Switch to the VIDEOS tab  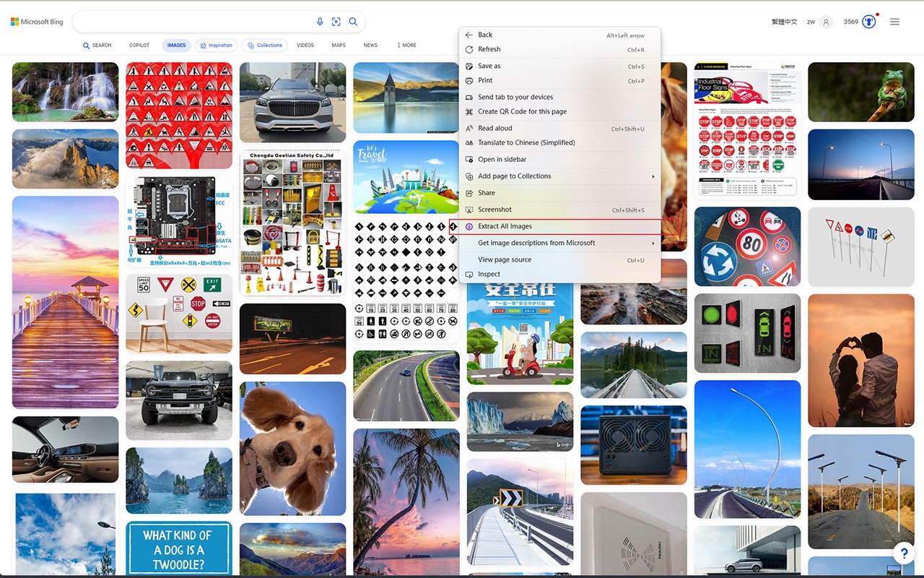[305, 45]
